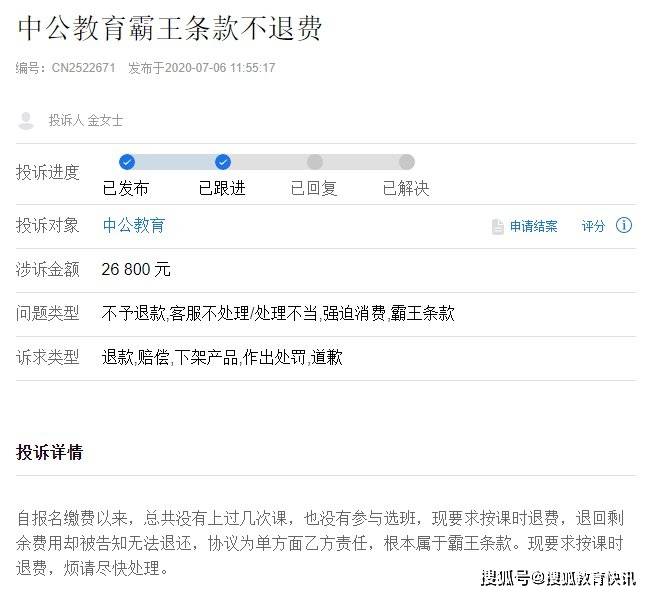Click the 已解决 step label
The width and height of the screenshot is (650, 595).
[406, 188]
